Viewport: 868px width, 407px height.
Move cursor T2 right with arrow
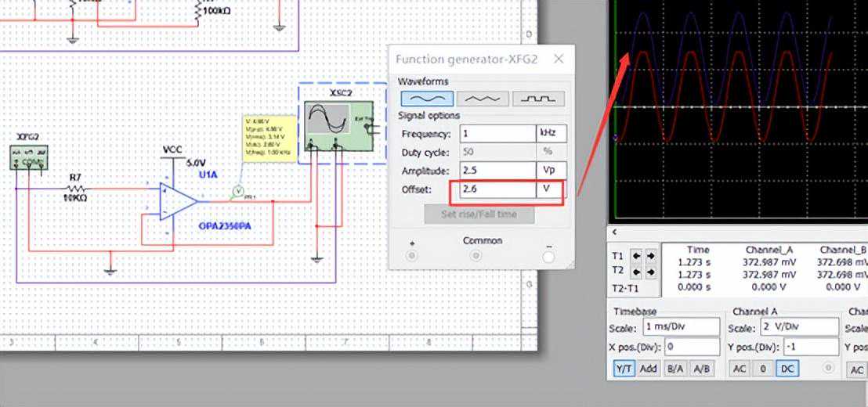coord(649,272)
